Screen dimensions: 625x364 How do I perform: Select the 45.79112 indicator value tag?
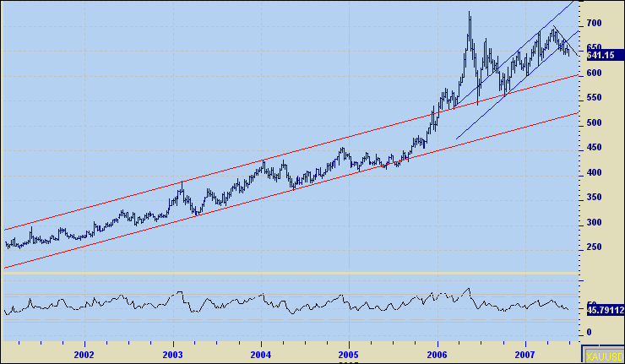pos(605,310)
